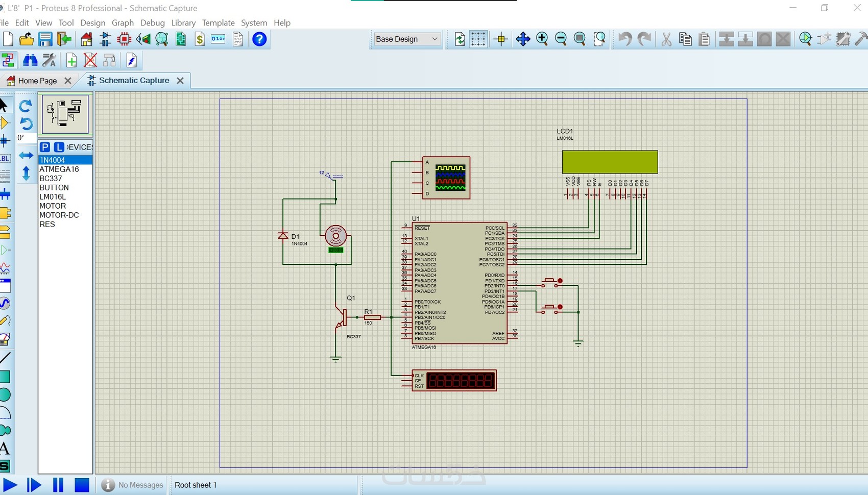Toggle vertical mirror flip arrow

pyautogui.click(x=26, y=174)
